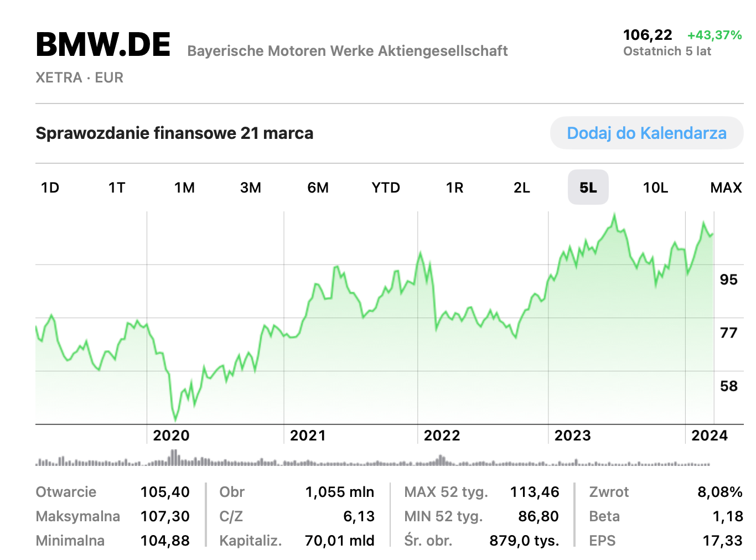Click the Zwrot value 8,08%
The height and width of the screenshot is (560, 756).
click(720, 492)
